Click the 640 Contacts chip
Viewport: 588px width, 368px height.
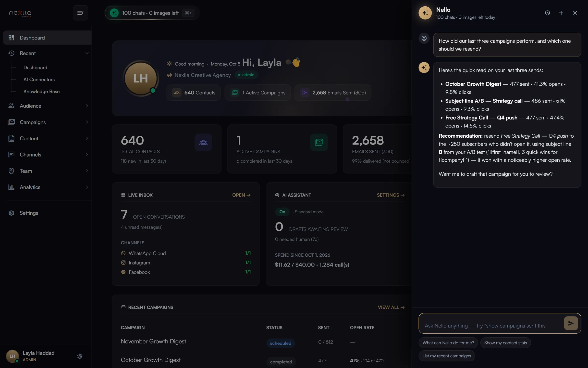pyautogui.click(x=194, y=92)
